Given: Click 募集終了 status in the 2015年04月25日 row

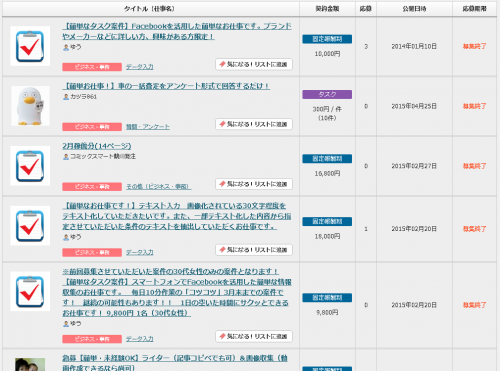Looking at the screenshot, I should point(474,106).
